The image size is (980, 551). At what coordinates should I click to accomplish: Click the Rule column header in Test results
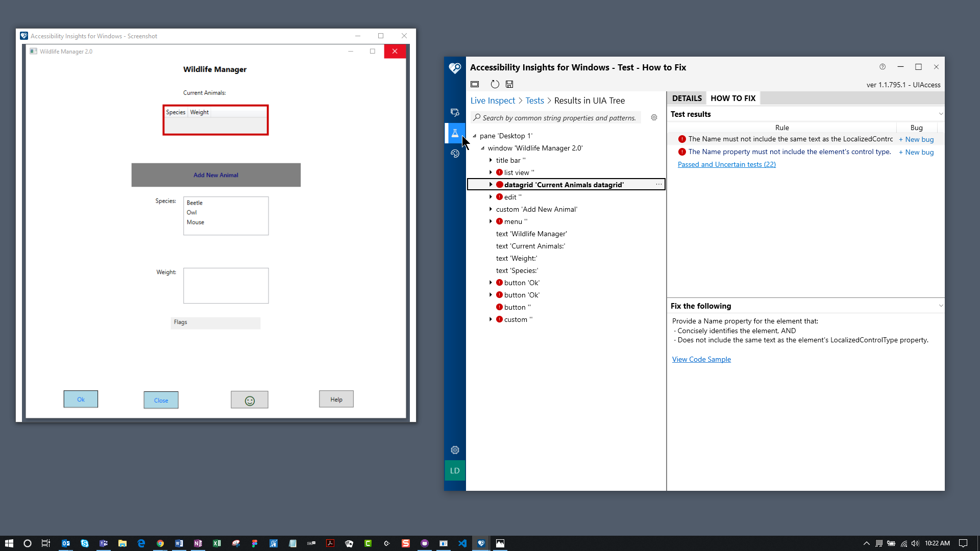click(782, 128)
